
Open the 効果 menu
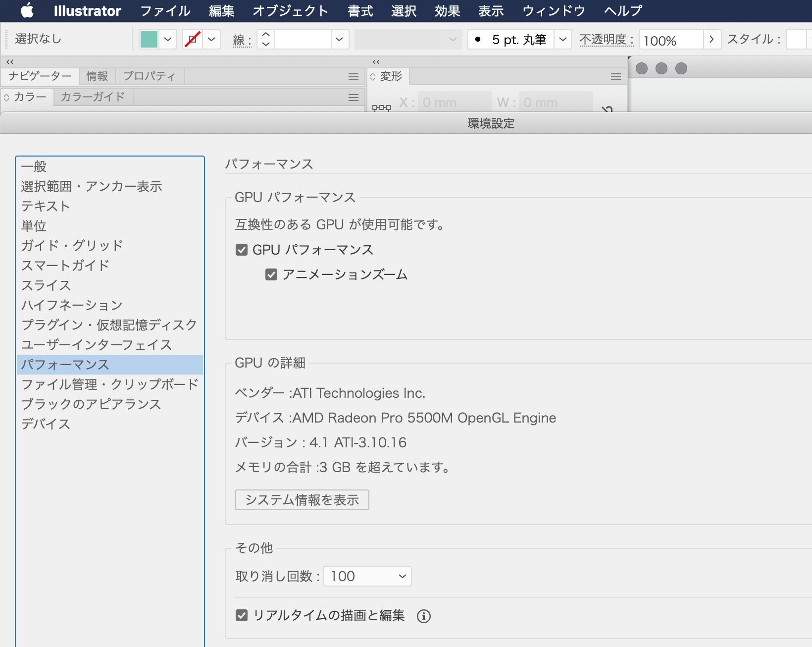click(x=447, y=11)
